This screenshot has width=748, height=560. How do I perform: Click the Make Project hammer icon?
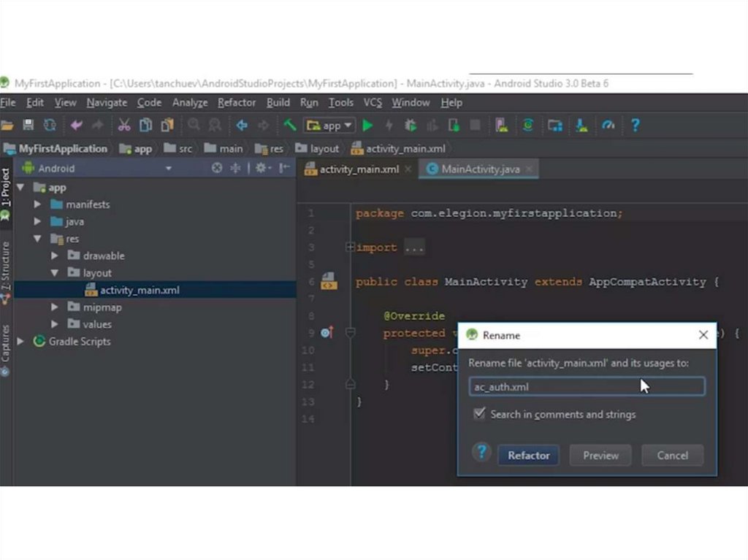290,126
